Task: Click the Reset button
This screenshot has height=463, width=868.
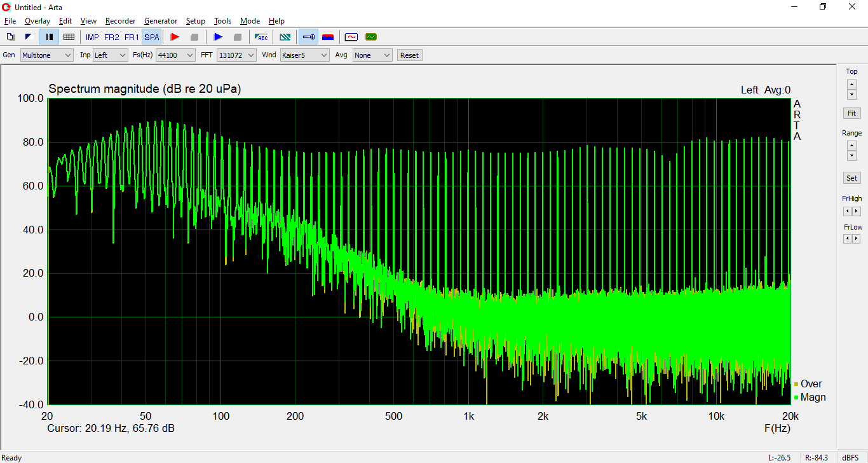Action: [x=409, y=55]
